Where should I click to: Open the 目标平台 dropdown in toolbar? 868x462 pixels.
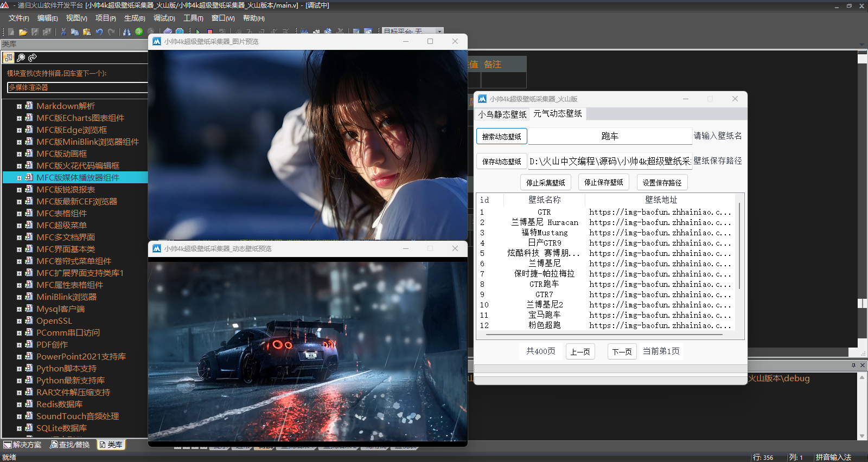tap(439, 31)
